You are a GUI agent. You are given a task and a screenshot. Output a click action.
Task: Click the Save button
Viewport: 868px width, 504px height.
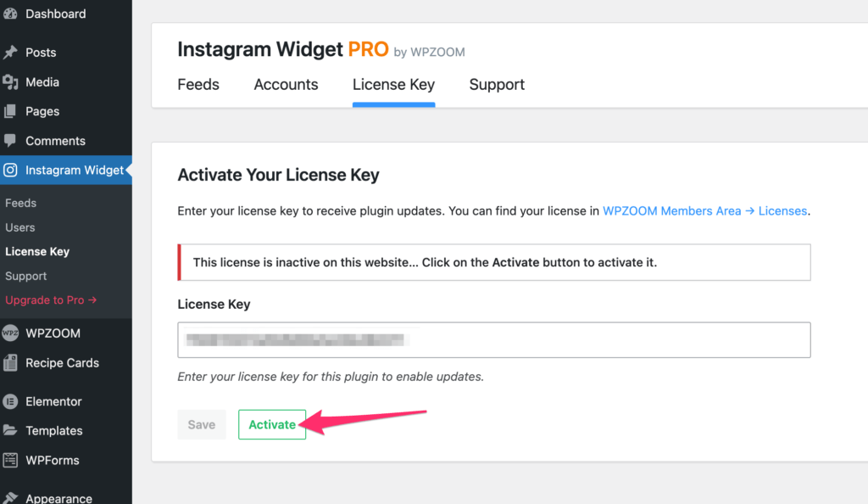202,424
